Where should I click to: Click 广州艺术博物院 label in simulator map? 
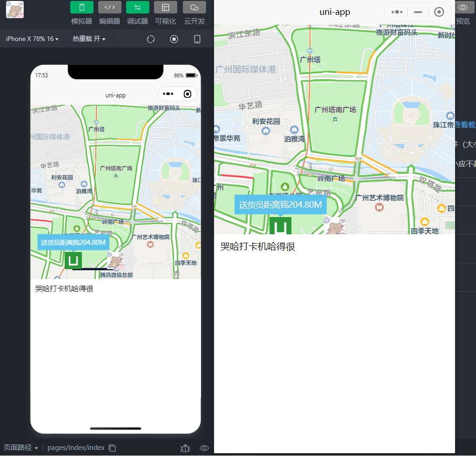tap(151, 237)
